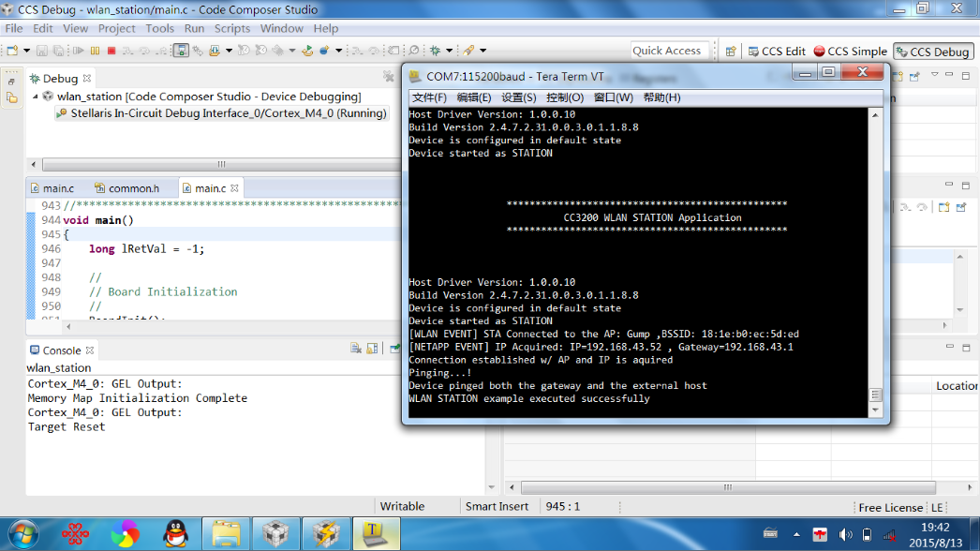This screenshot has width=980, height=551.
Task: Click Tera Term scrollbar up arrow
Action: [876, 115]
